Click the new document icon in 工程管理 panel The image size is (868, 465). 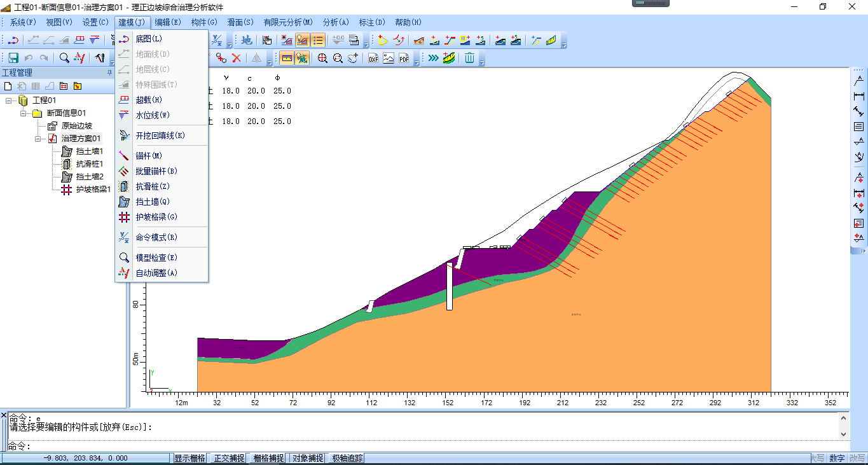8,86
